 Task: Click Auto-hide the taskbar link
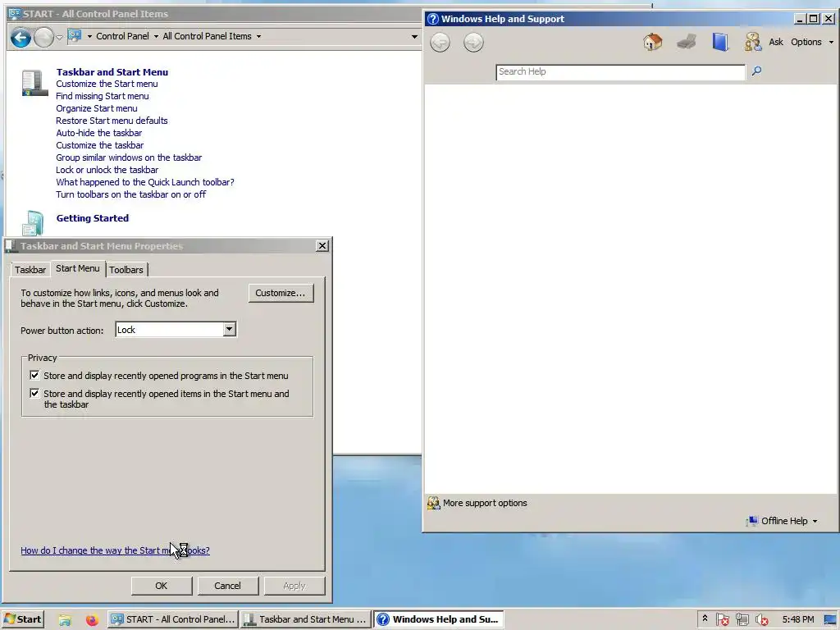click(99, 133)
